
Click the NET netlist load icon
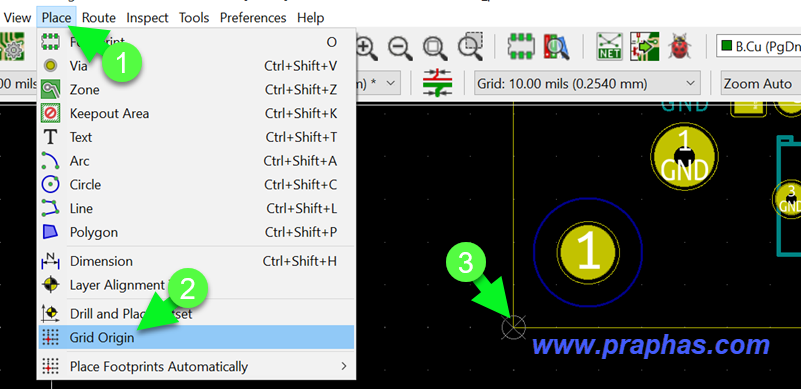pyautogui.click(x=609, y=47)
